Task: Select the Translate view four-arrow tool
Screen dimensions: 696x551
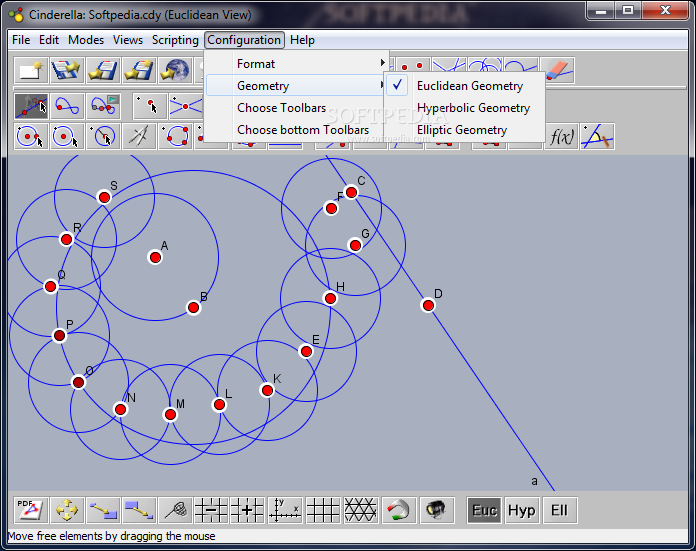Action: pos(67,510)
